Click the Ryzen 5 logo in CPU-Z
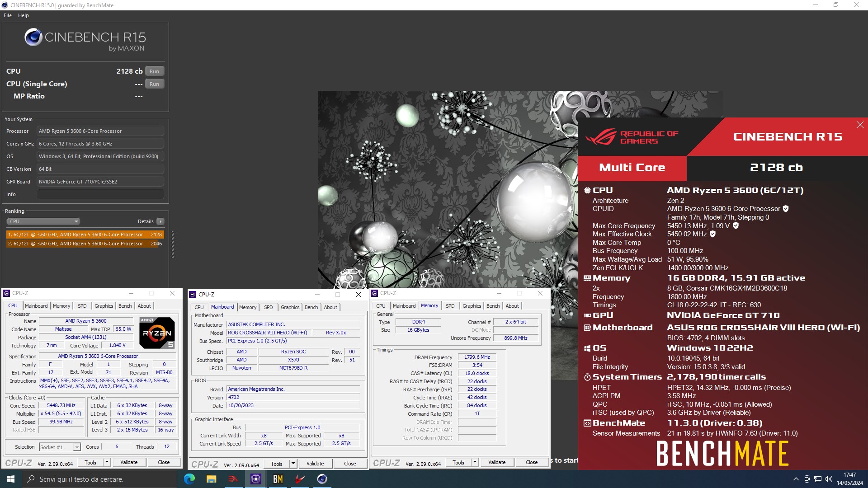The width and height of the screenshot is (868, 488). pos(157,333)
